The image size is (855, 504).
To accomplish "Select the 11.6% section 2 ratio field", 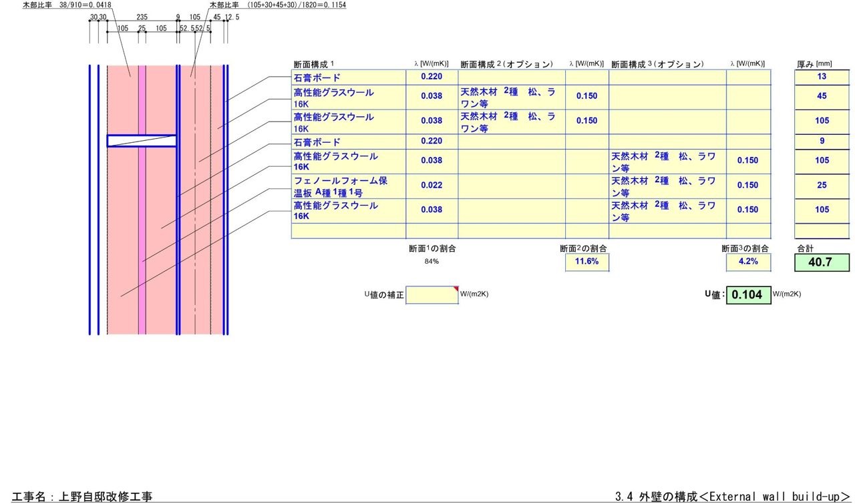I will click(586, 262).
